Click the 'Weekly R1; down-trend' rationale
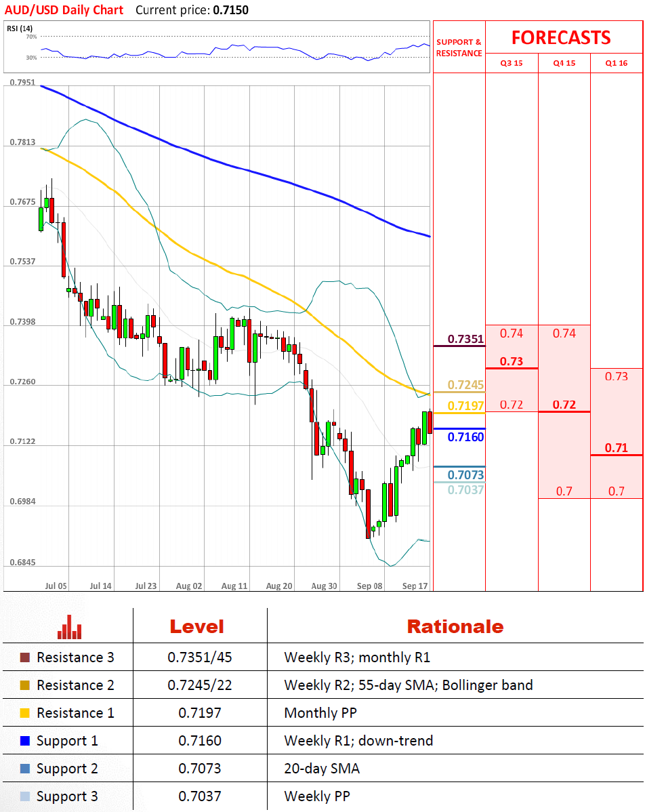The height and width of the screenshot is (812, 645). [x=358, y=741]
